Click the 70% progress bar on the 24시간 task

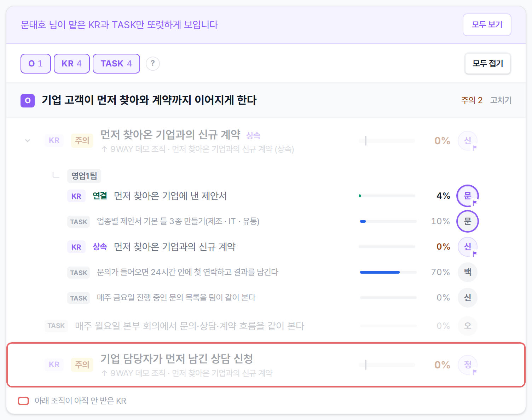(x=388, y=272)
